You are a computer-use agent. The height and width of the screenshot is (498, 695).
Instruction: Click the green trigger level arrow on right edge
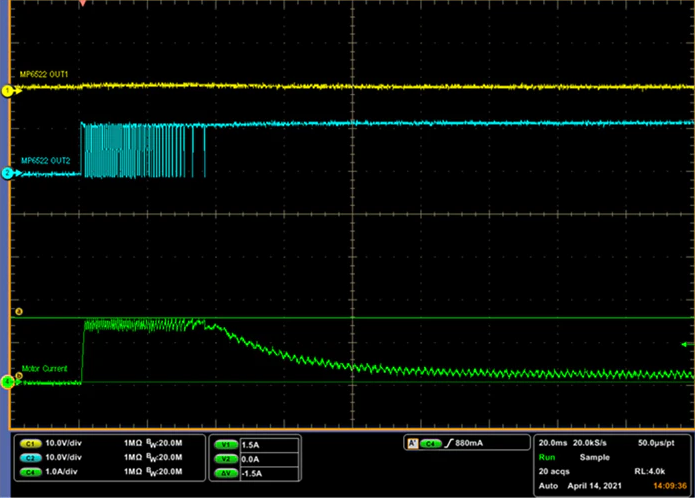pyautogui.click(x=684, y=344)
